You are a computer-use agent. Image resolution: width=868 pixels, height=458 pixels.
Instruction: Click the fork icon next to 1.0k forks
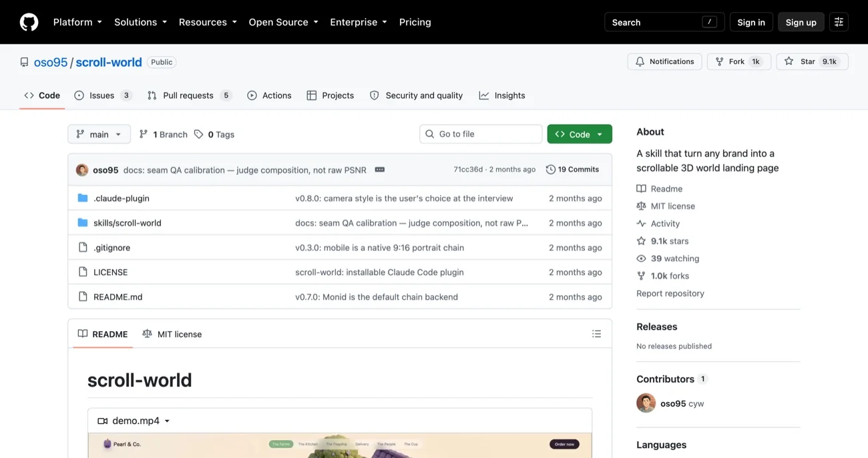641,276
